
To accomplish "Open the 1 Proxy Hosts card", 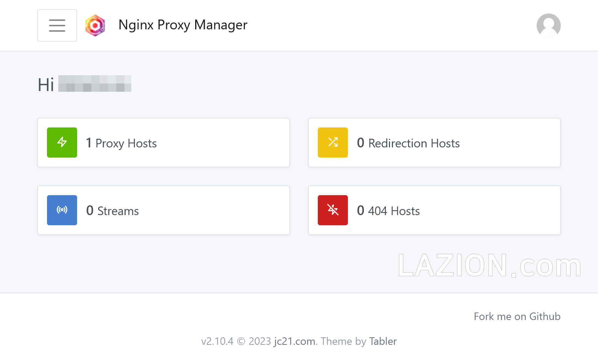I will [164, 143].
